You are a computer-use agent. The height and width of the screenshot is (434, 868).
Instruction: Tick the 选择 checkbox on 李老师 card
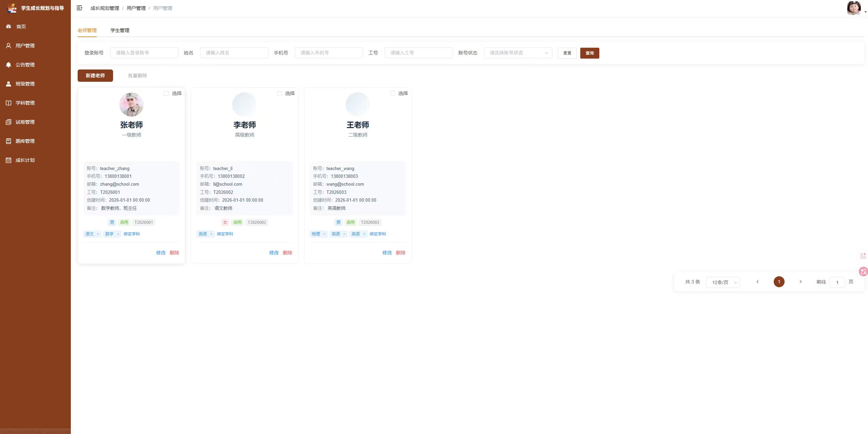[280, 93]
